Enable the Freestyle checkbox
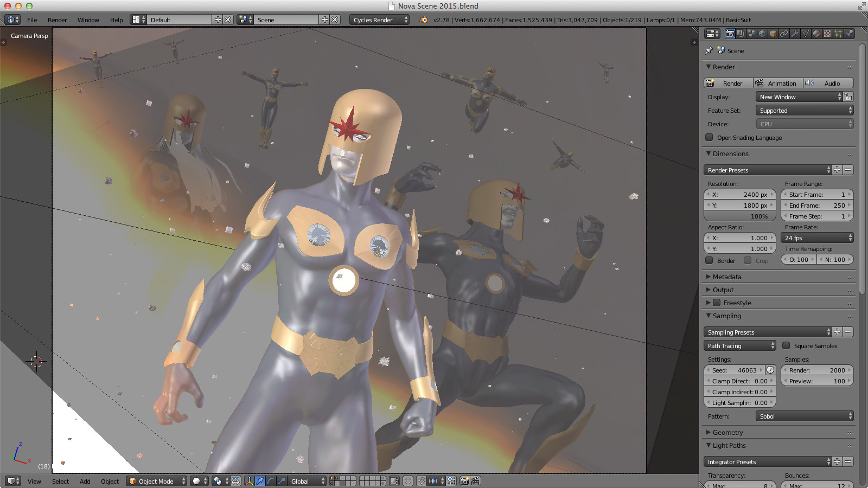The width and height of the screenshot is (868, 488). coord(717,303)
